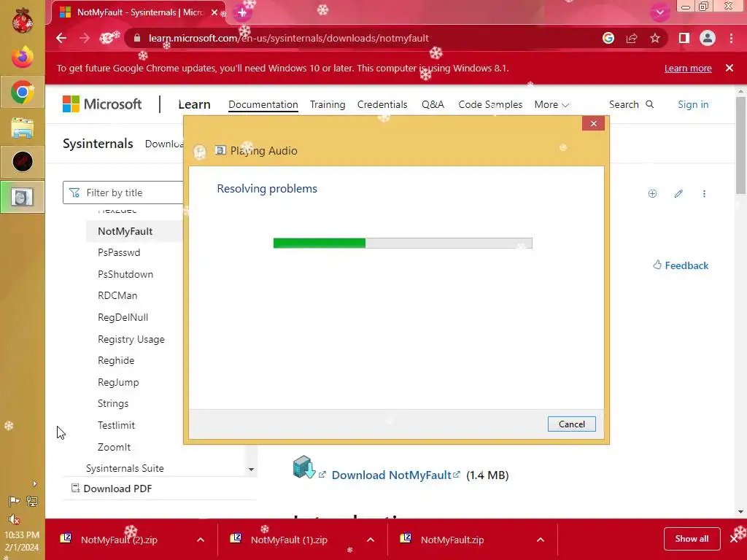Close the Playing Audio dialog
The image size is (747, 560).
click(x=593, y=124)
